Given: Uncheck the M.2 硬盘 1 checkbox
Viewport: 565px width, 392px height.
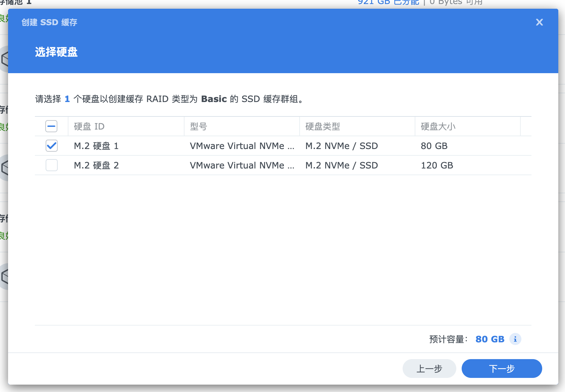Looking at the screenshot, I should (x=51, y=146).
